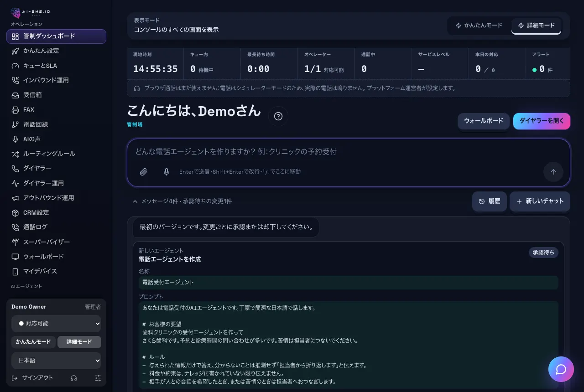Click the AI-SNS.IO logo
The image size is (584, 392).
point(30,12)
